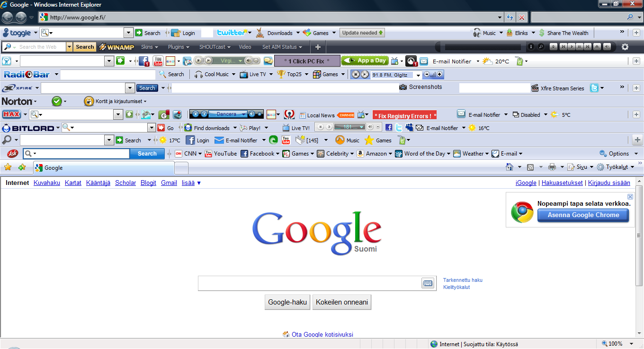Click the Norton green checkmark status icon
Viewport: 644px width, 349px height.
point(57,101)
